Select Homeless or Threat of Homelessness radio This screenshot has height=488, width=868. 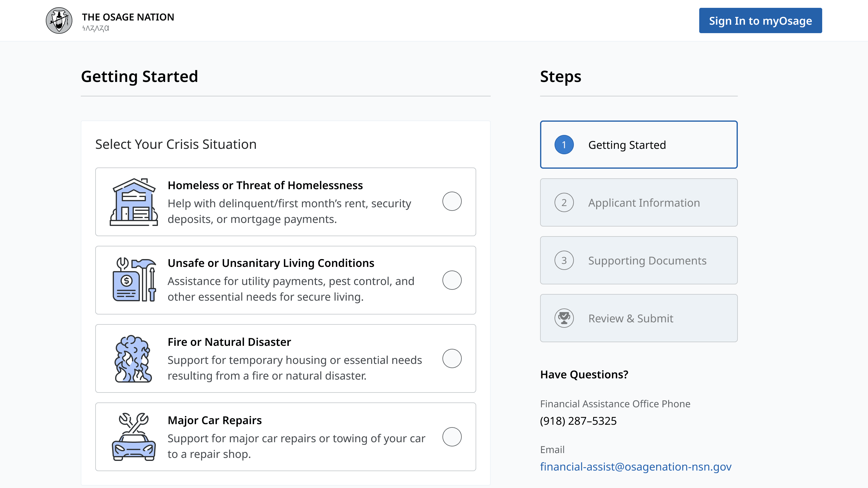(x=451, y=202)
